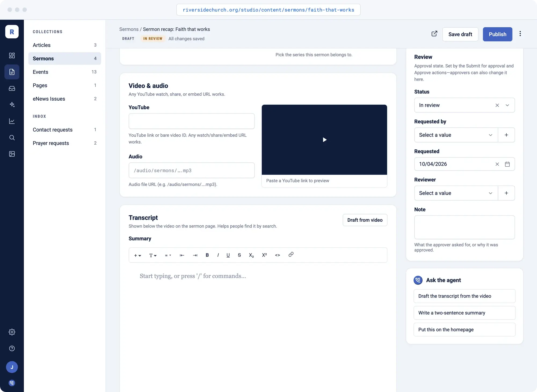This screenshot has width=537, height=392.
Task: Open the text style T dropdown
Action: [x=153, y=255]
